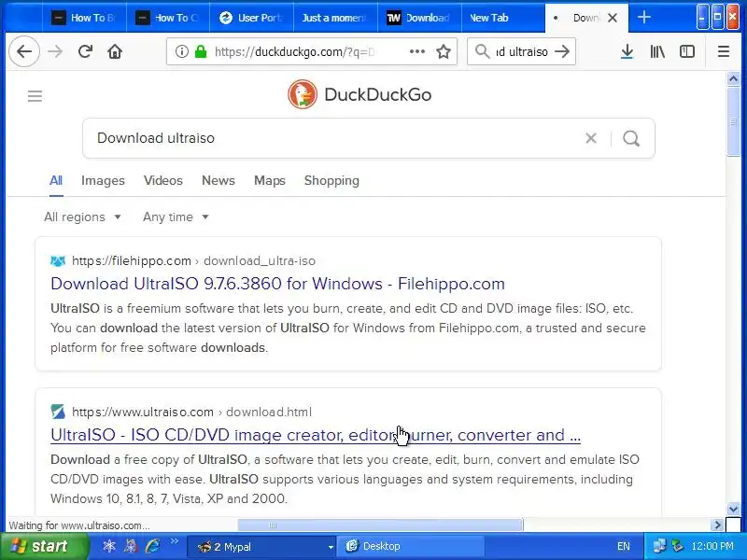
Task: Open page actions three-dot menu
Action: 416,51
